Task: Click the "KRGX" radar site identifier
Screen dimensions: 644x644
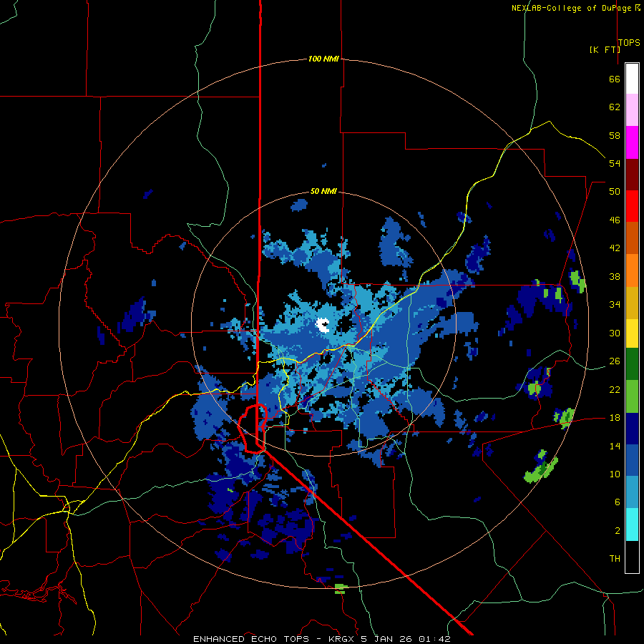Action: 342,639
